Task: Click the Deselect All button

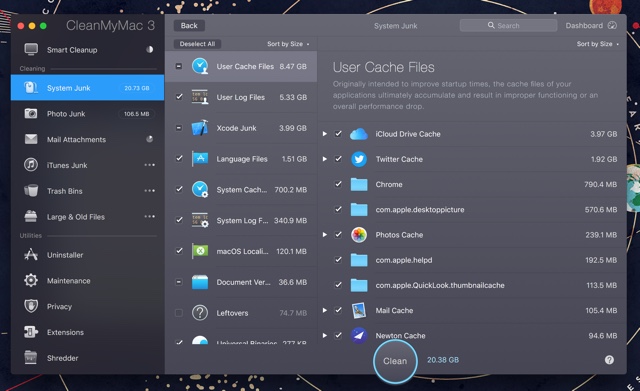Action: tap(197, 44)
